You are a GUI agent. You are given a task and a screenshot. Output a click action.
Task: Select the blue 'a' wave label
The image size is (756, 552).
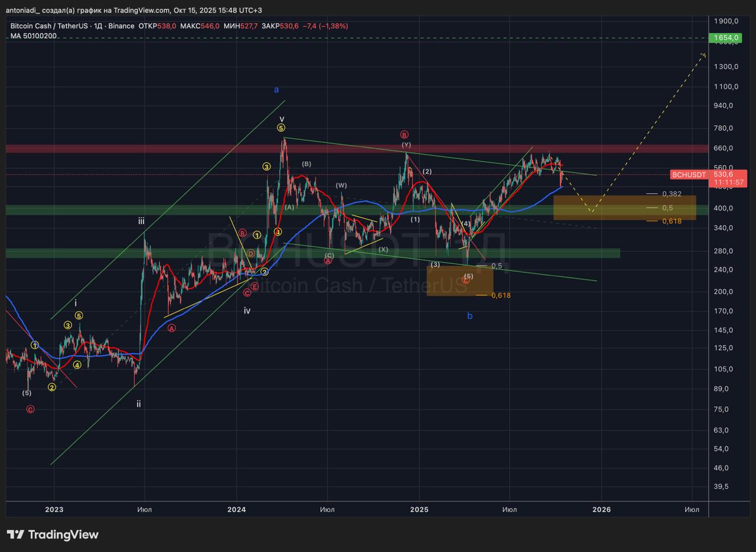pos(276,90)
